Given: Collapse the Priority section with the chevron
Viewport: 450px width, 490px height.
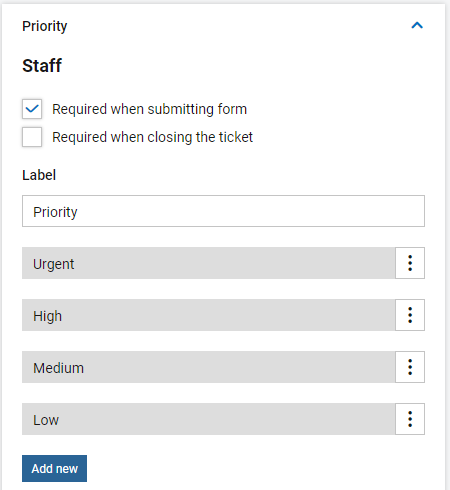Looking at the screenshot, I should point(417,25).
